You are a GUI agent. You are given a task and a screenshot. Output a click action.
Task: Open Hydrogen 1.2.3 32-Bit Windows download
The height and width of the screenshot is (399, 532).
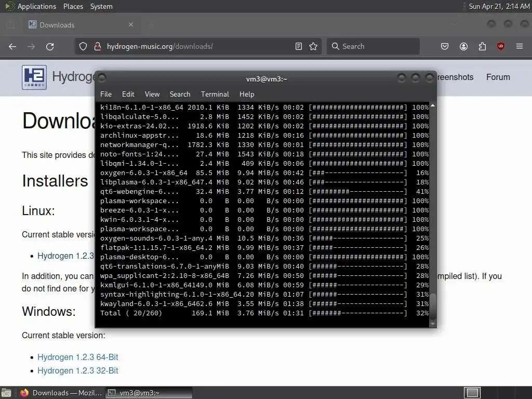pyautogui.click(x=78, y=371)
